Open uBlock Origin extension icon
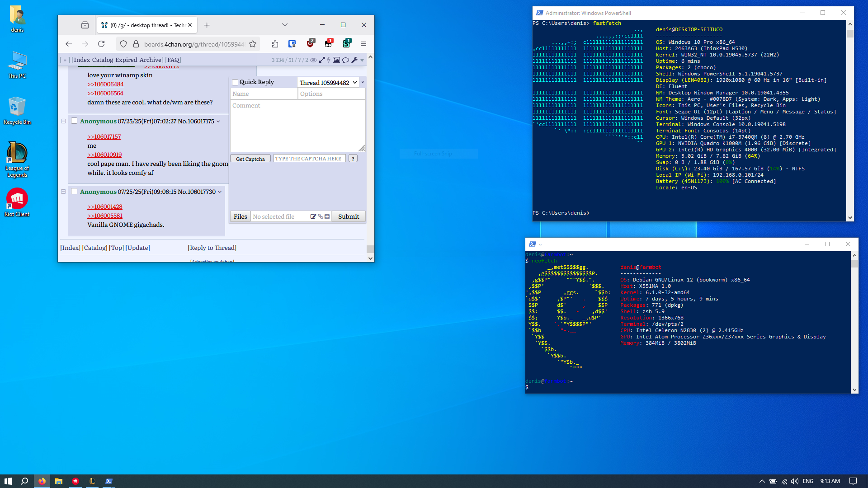The height and width of the screenshot is (488, 868). point(310,43)
